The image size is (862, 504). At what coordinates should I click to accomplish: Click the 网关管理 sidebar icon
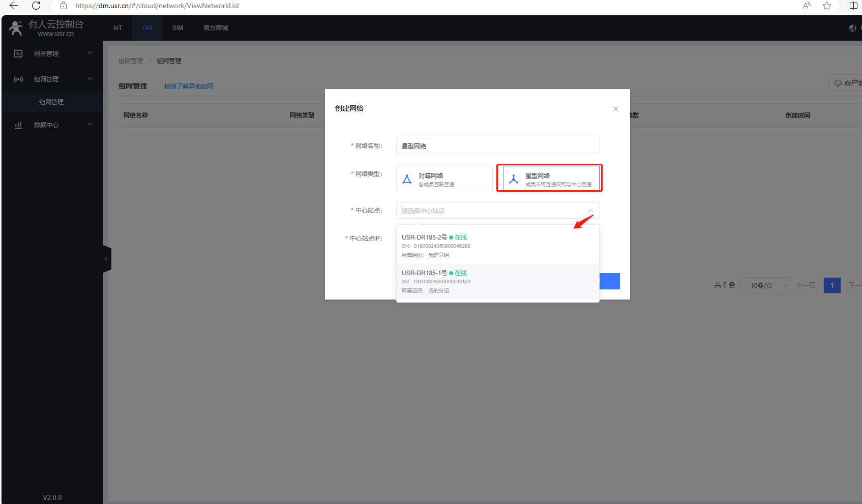click(18, 53)
